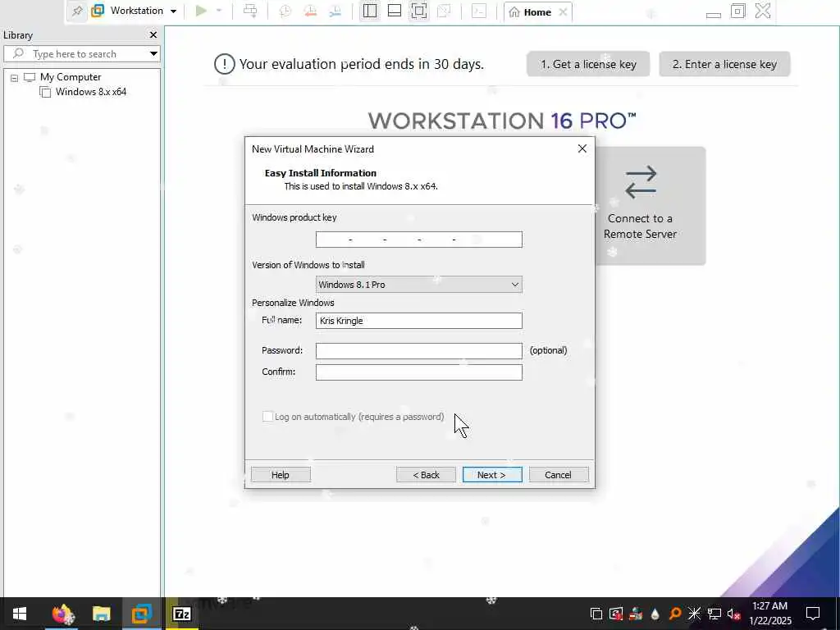Viewport: 840px width, 630px height.
Task: Click Connect to a Remote Server tile
Action: [x=650, y=206]
